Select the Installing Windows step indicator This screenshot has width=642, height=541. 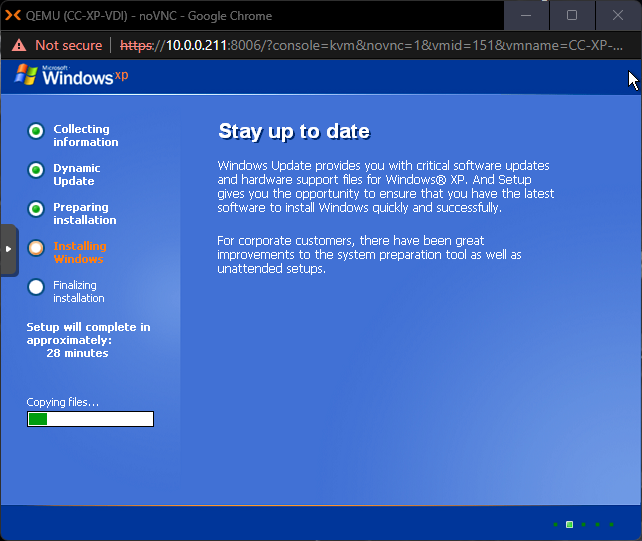click(36, 248)
